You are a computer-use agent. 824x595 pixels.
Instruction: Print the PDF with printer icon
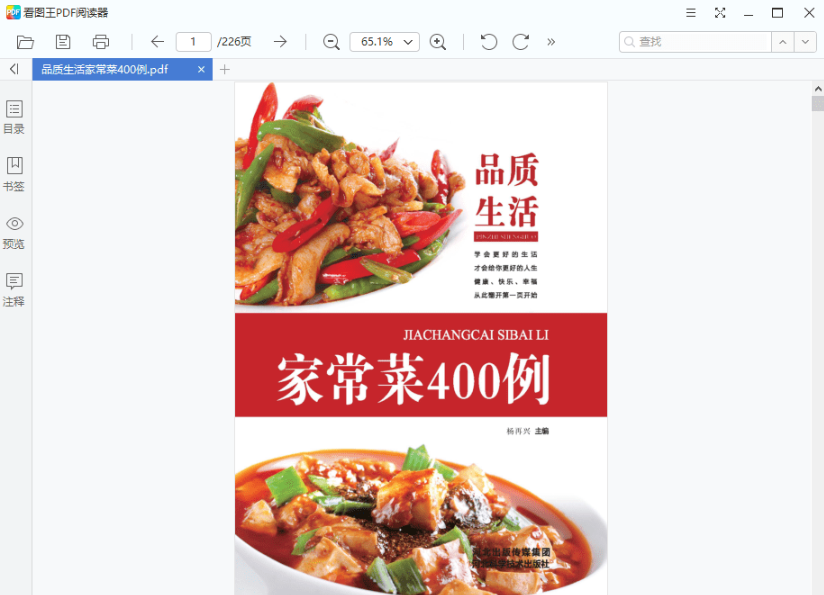point(101,42)
